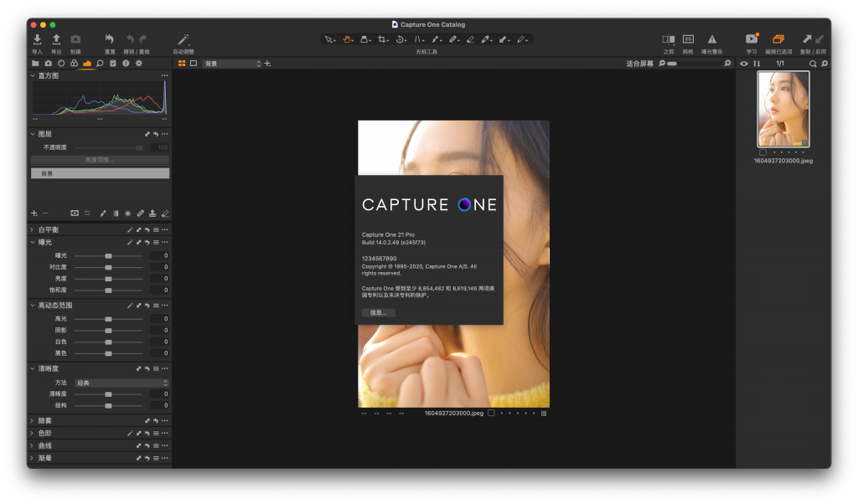Select the Loupe cursor tool

[x=364, y=39]
